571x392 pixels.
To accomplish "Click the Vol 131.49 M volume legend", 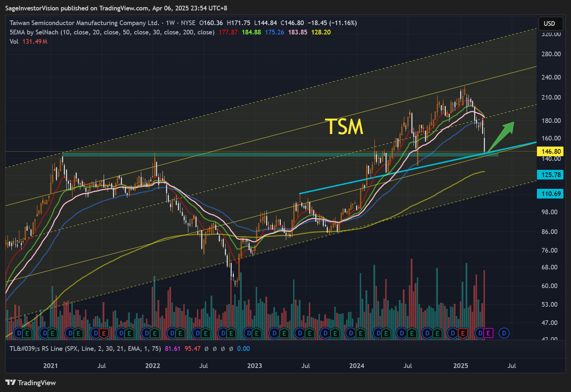I will (29, 42).
